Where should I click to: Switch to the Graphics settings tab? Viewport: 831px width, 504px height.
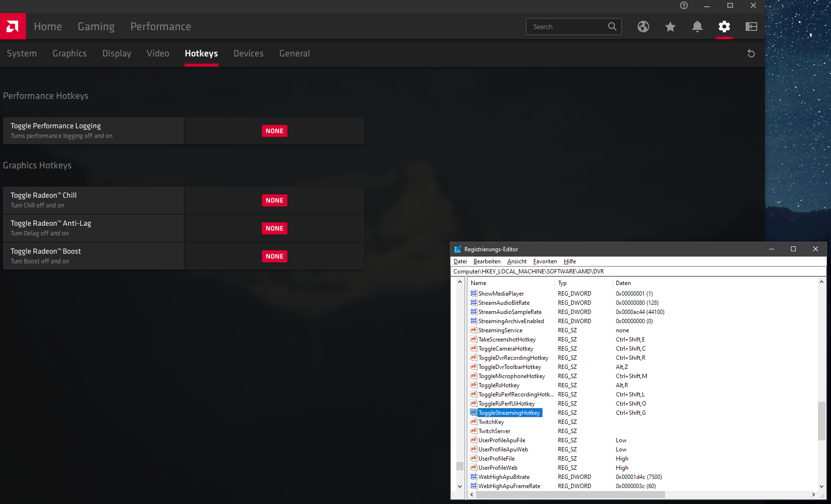click(69, 54)
